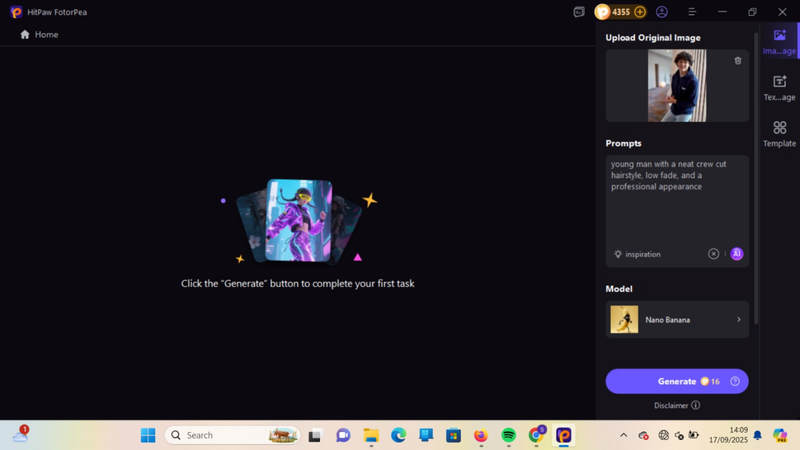Viewport: 800px width, 450px height.
Task: Click the taskbar Search box
Action: pyautogui.click(x=232, y=435)
